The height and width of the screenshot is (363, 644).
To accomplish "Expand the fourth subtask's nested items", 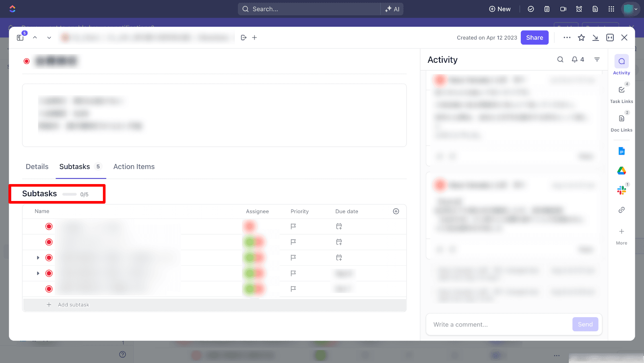I will point(38,273).
